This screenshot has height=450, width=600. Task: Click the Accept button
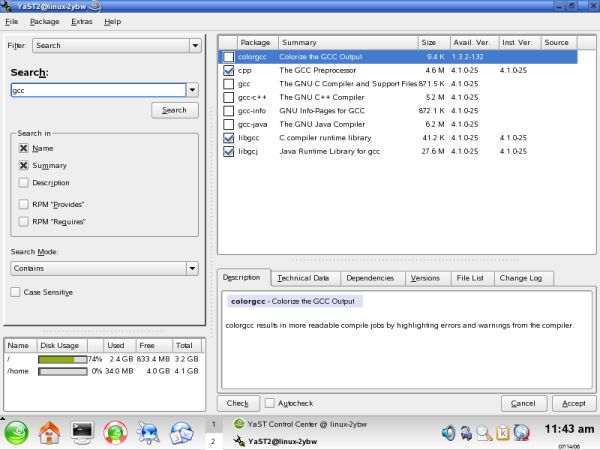click(574, 403)
